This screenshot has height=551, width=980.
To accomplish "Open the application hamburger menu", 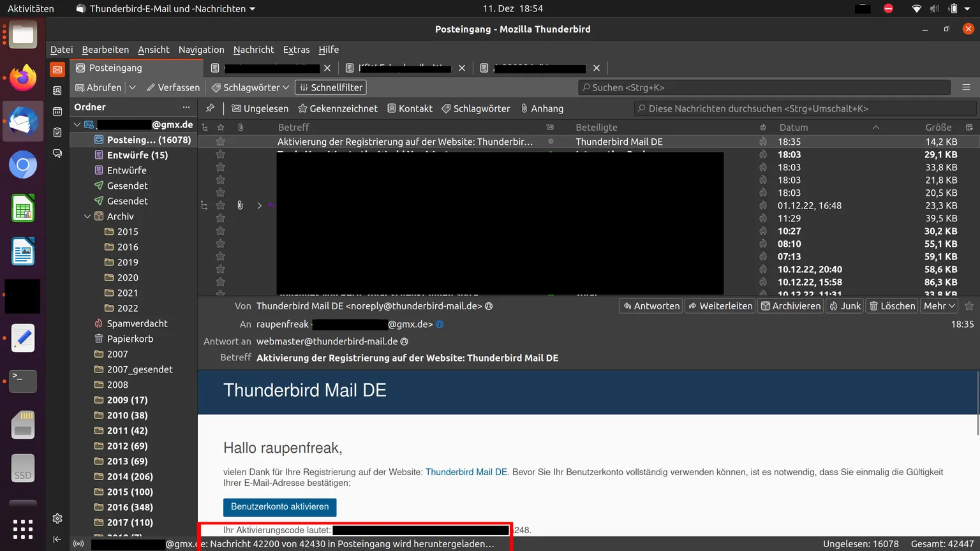I will click(966, 87).
